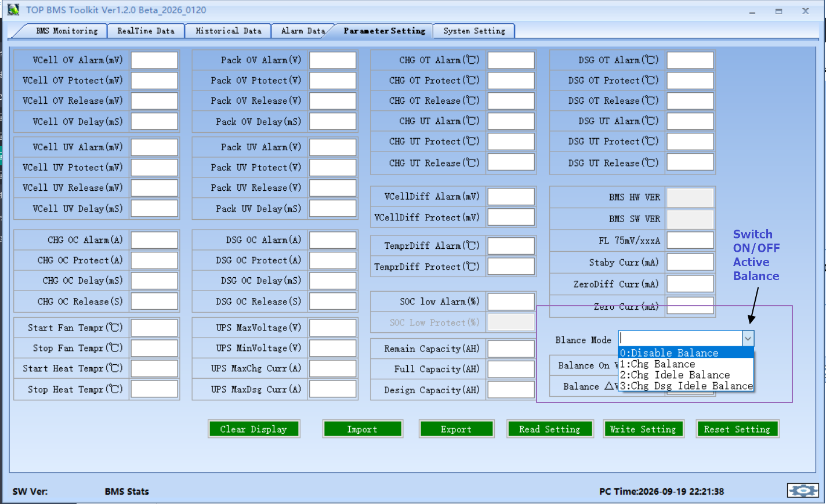Image resolution: width=826 pixels, height=504 pixels.
Task: Click the Read Setting button
Action: click(x=549, y=429)
